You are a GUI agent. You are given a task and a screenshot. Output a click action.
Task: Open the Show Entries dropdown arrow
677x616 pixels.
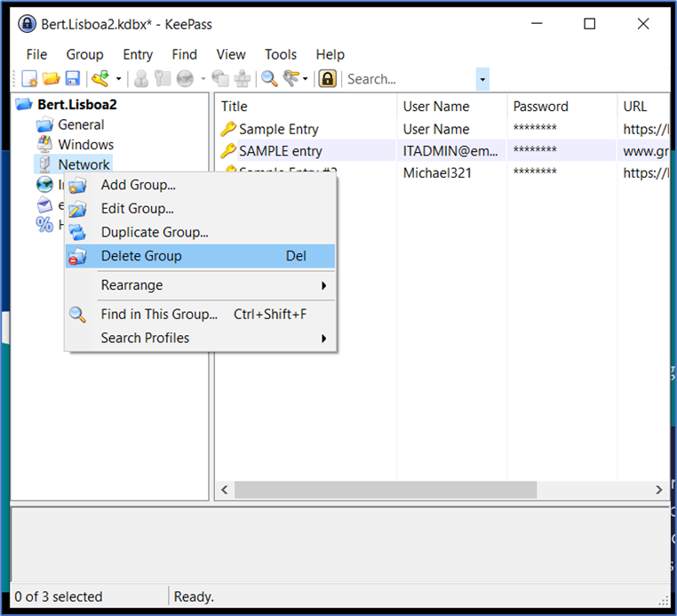click(306, 79)
